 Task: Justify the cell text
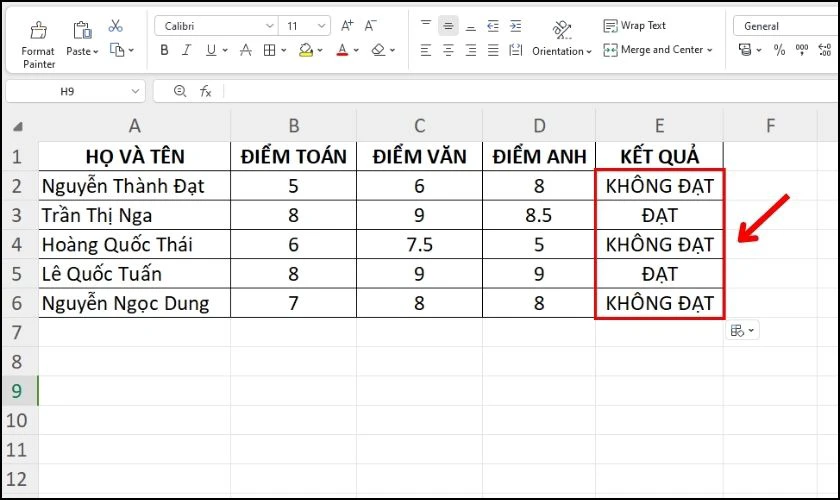(x=493, y=50)
